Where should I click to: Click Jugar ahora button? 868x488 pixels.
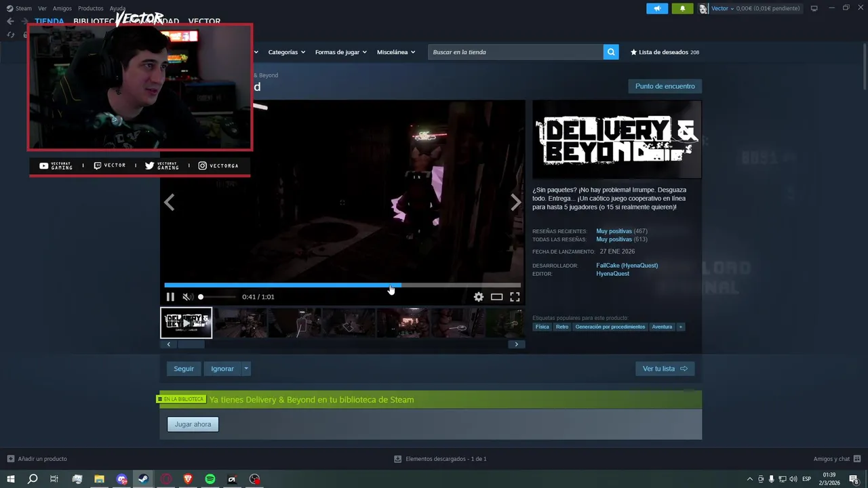(193, 424)
